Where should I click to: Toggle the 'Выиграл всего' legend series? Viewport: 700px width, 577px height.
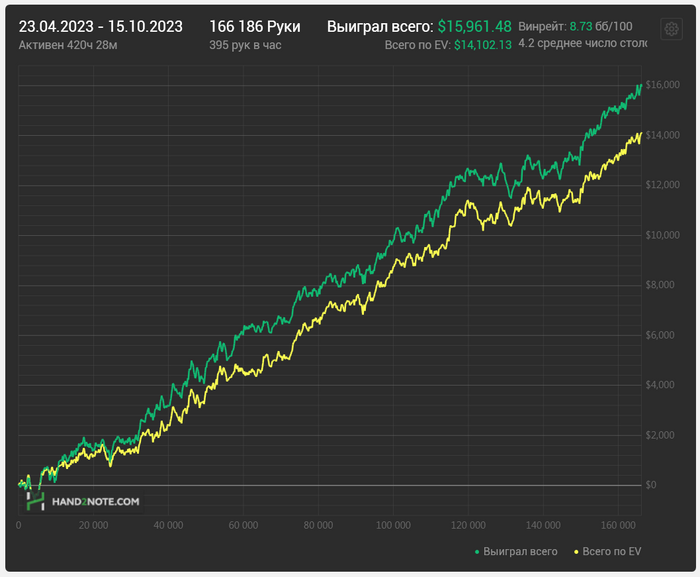(516, 552)
